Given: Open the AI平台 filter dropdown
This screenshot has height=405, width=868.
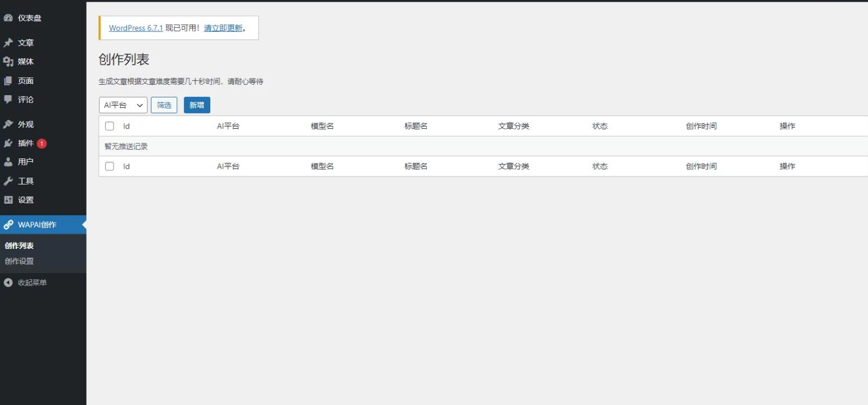Looking at the screenshot, I should [x=123, y=105].
